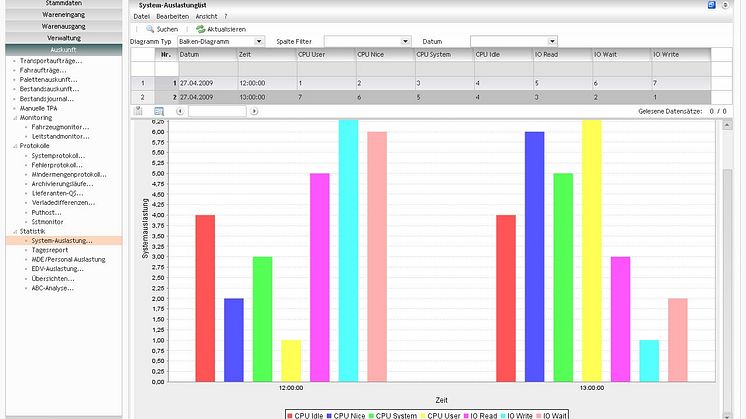Click the Aktualisieren refresh toolbar button
746x419 pixels.
(221, 29)
